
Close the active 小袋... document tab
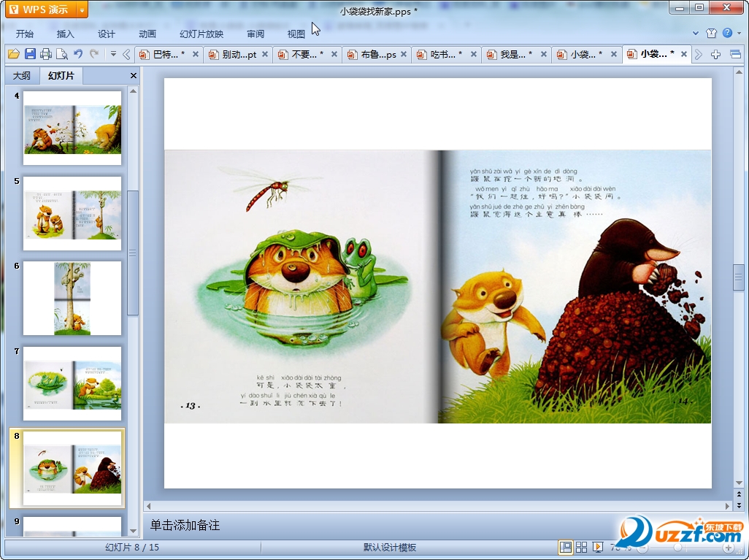point(684,55)
